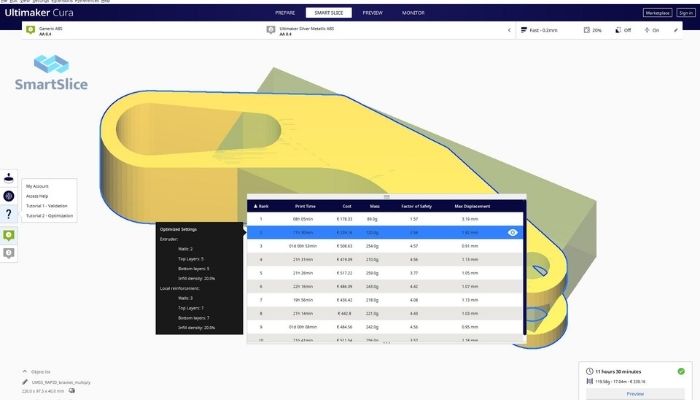Click the green Generic ABS extruder icon
The height and width of the screenshot is (400, 700).
pos(30,30)
